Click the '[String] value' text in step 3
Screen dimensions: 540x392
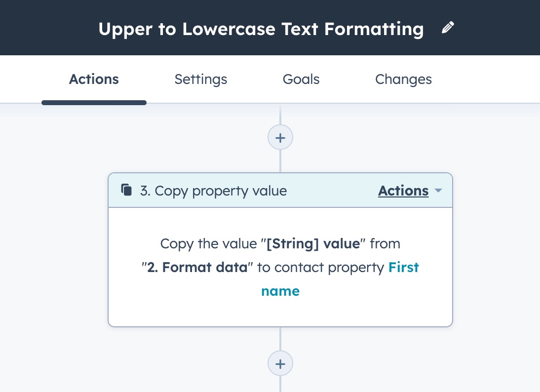click(x=313, y=244)
